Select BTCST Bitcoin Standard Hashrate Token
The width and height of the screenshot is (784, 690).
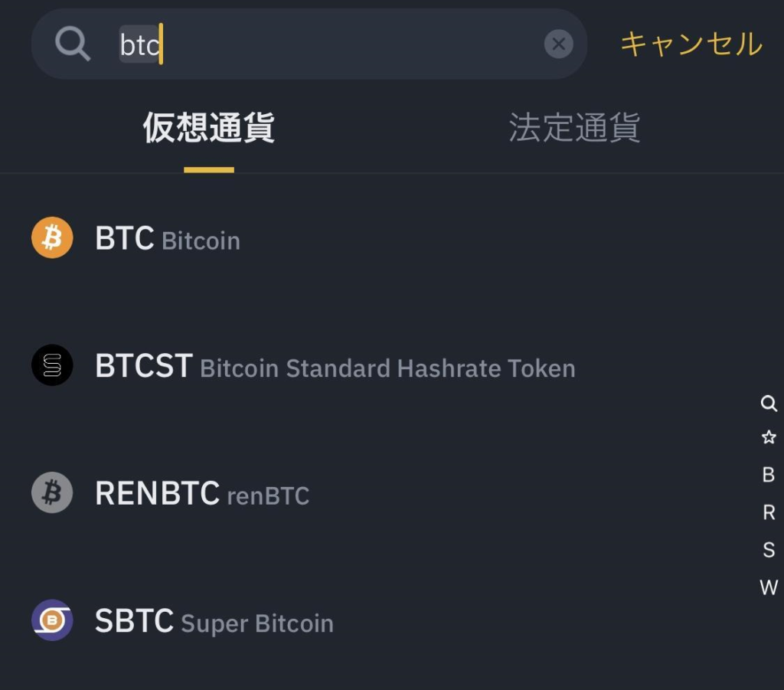pyautogui.click(x=306, y=365)
